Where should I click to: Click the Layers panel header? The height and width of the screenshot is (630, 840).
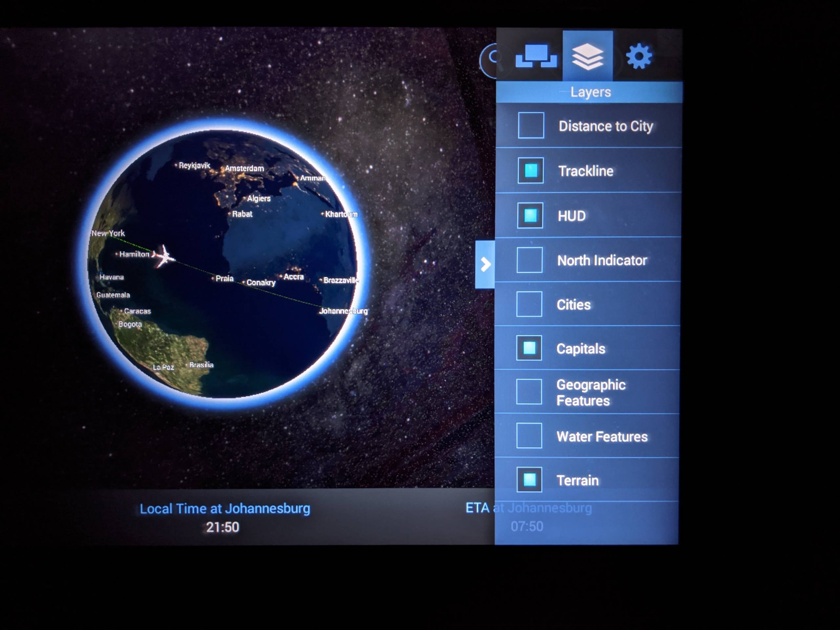(589, 92)
